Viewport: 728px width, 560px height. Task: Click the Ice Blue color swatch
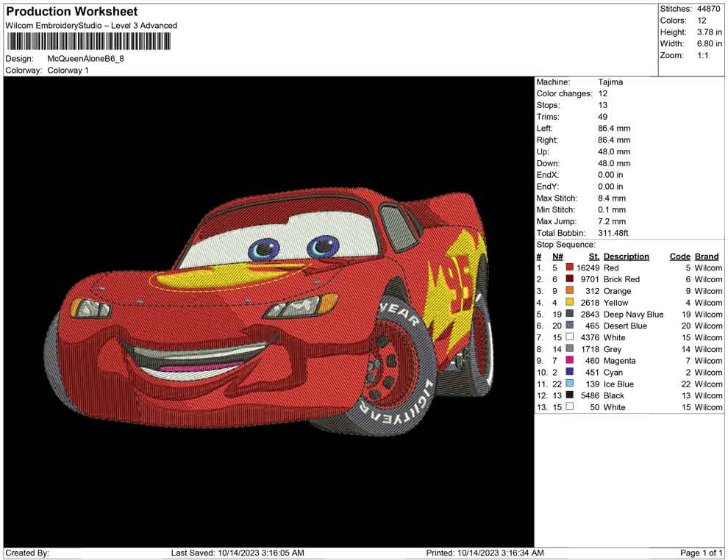pos(570,383)
